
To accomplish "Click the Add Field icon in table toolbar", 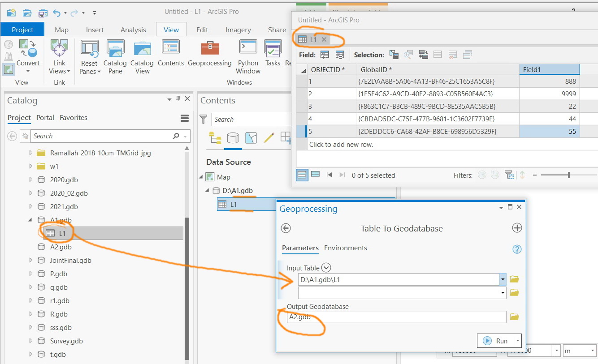I will [325, 55].
